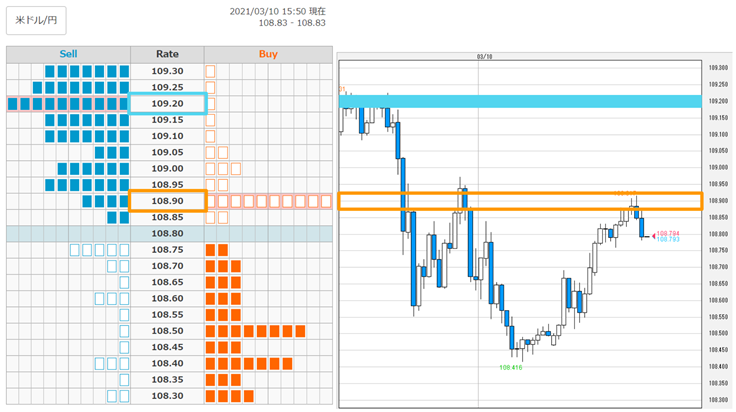The image size is (736, 412).
Task: Select the 109.10 rate cell
Action: coord(167,136)
